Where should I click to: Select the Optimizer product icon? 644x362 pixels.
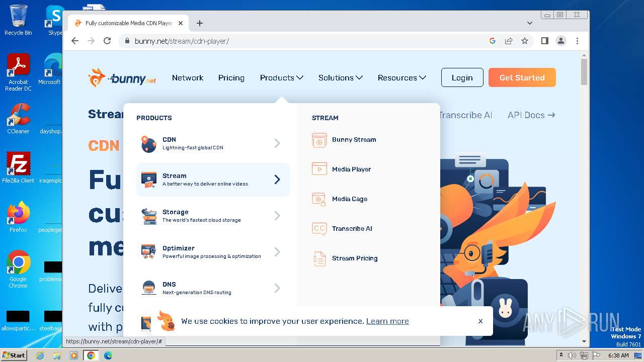[148, 252]
